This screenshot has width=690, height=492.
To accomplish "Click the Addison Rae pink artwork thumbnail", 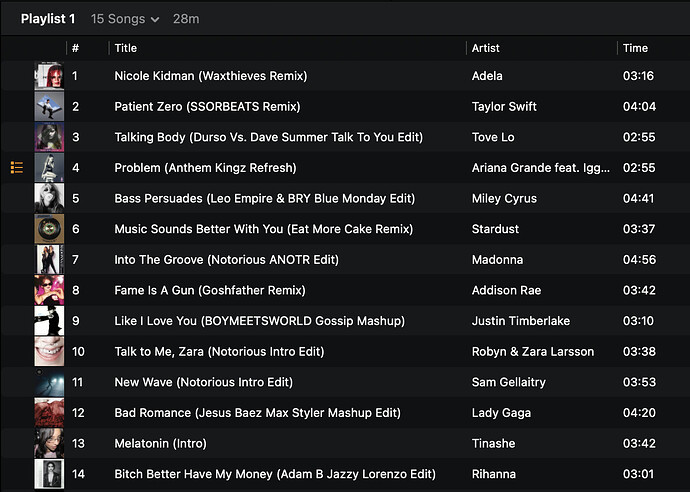I will pos(49,290).
